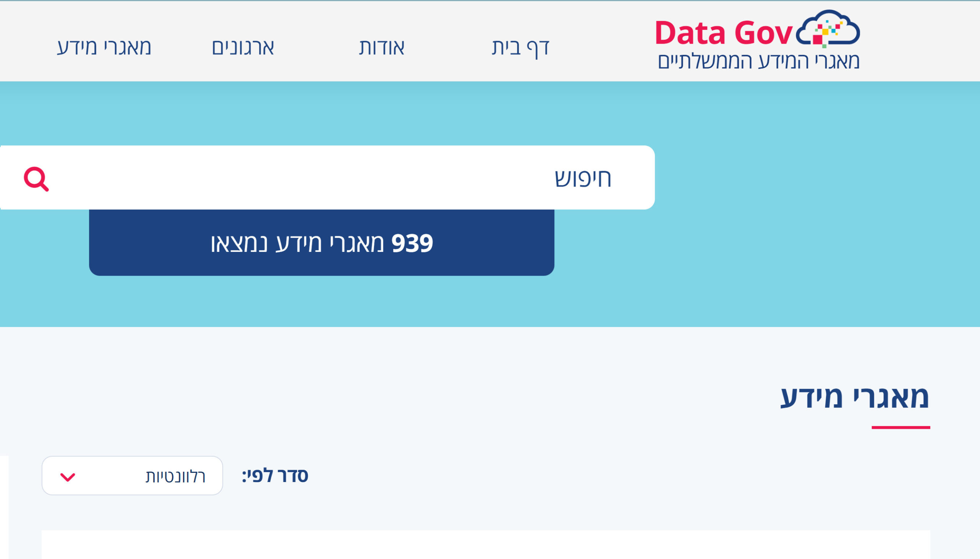Click the חיפוש placeholder text
This screenshot has height=559, width=980.
583,178
